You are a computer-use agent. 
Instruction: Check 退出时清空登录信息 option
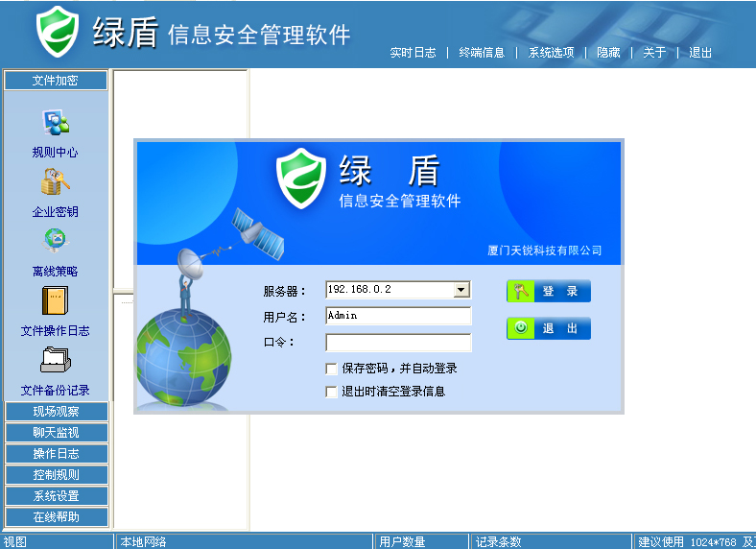[x=331, y=392]
